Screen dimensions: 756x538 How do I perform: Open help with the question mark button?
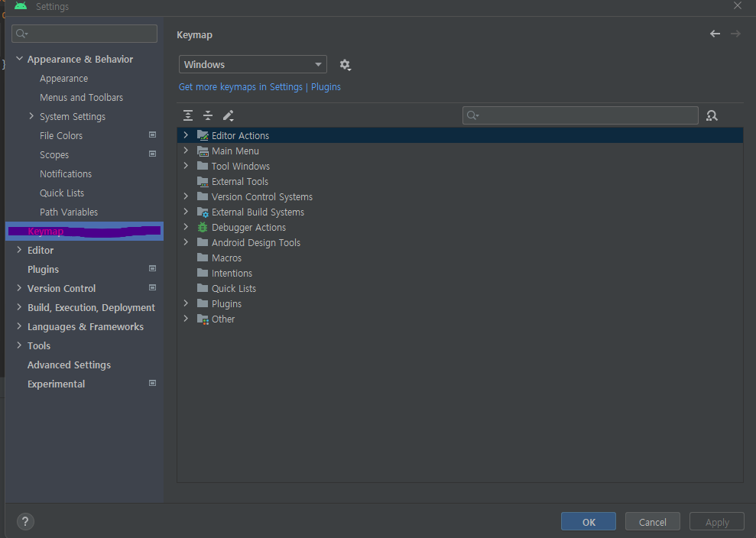[x=25, y=521]
